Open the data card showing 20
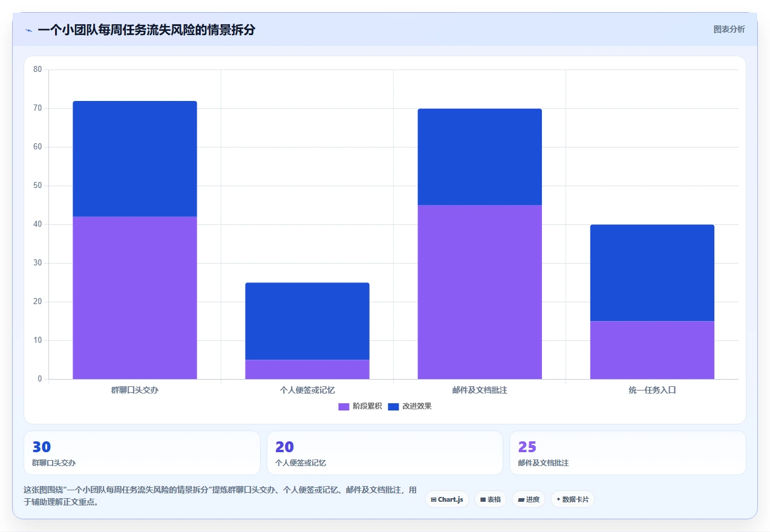Image resolution: width=770 pixels, height=532 pixels. pyautogui.click(x=385, y=453)
